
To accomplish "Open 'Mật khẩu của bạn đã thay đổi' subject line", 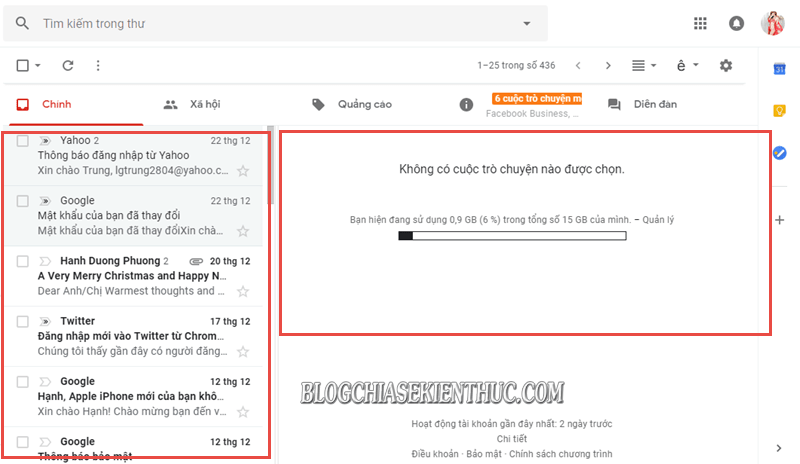I will (x=109, y=215).
